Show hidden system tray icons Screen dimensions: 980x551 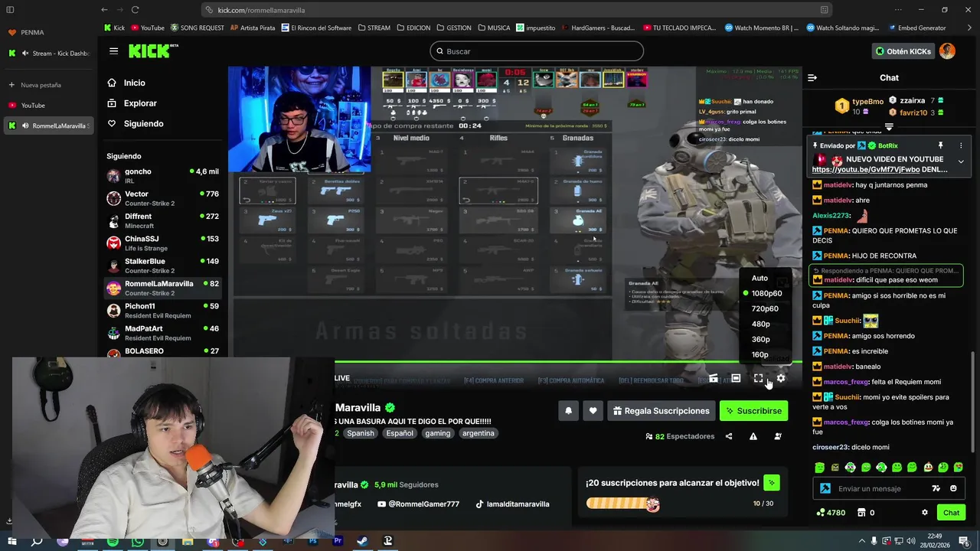(x=861, y=541)
